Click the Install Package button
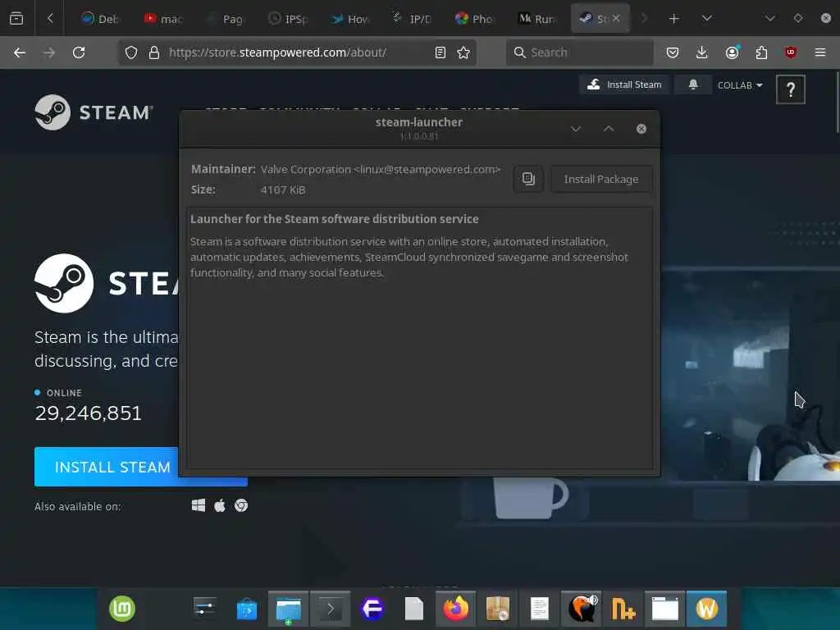 pyautogui.click(x=601, y=179)
